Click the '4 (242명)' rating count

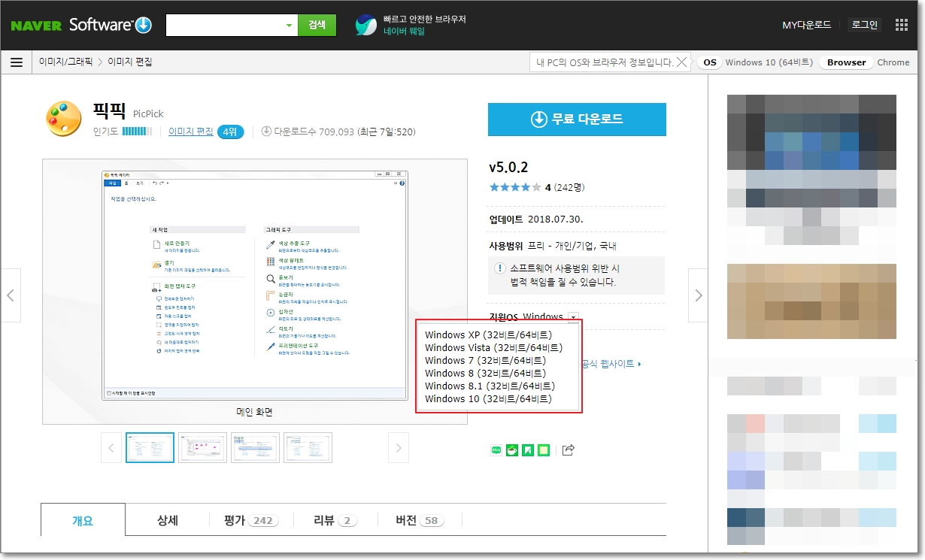pos(565,187)
